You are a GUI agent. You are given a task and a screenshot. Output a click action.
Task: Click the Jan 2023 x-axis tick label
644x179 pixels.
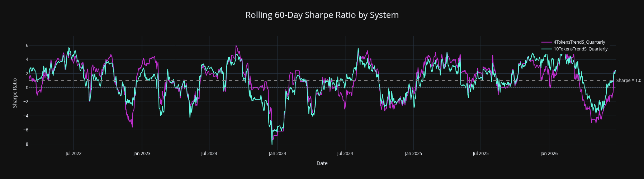point(142,154)
